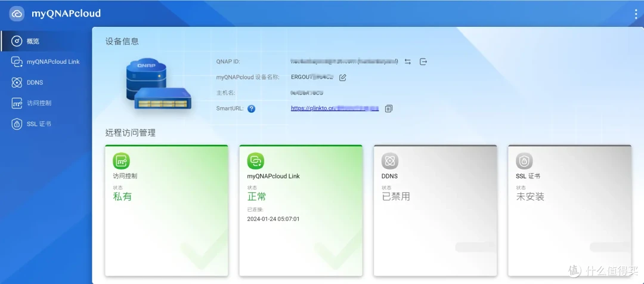
Task: Click the 访问控制 sidebar icon
Action: tap(17, 103)
